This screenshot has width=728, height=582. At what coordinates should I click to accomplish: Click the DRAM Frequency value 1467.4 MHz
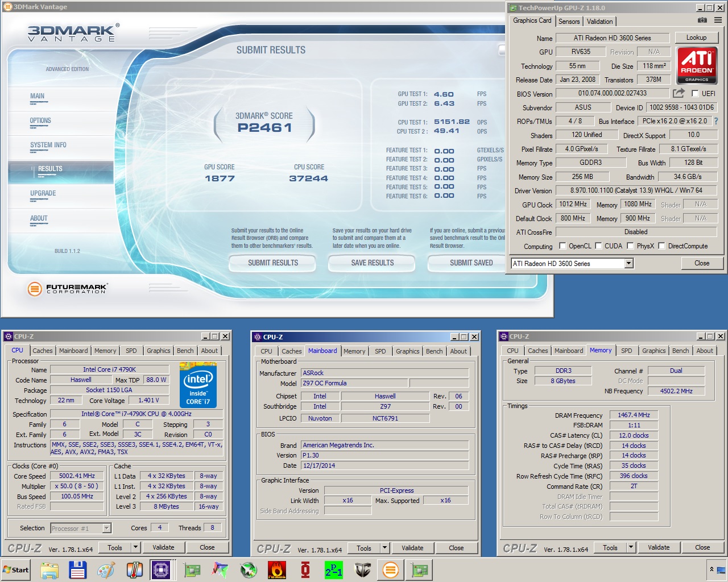tap(634, 415)
